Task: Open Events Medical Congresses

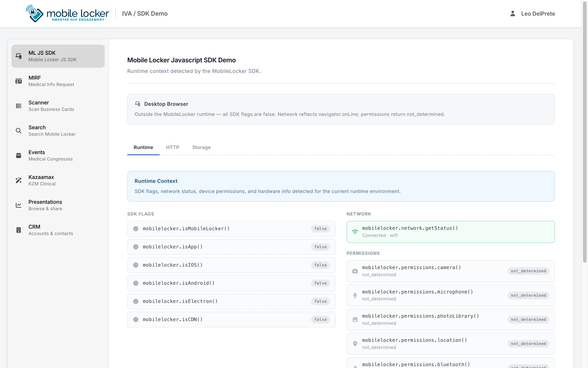Action: 58,155
